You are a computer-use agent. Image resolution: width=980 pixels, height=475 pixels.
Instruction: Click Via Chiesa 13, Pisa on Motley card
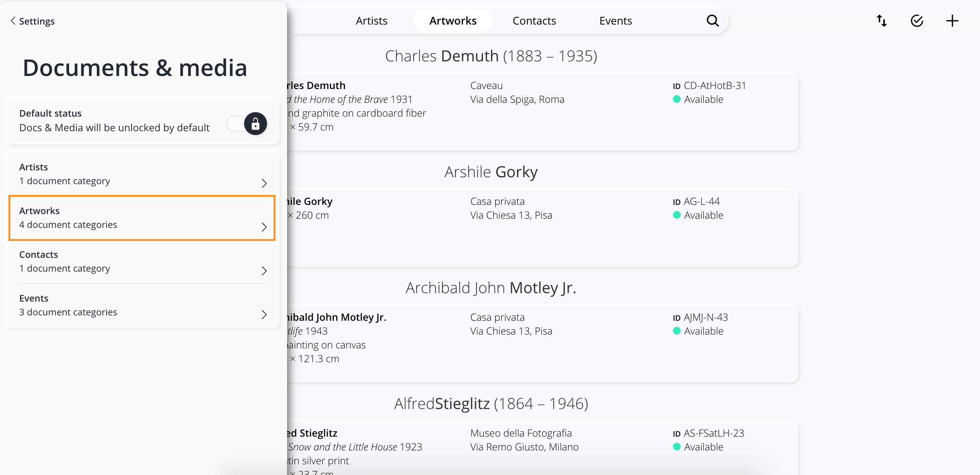(x=511, y=331)
